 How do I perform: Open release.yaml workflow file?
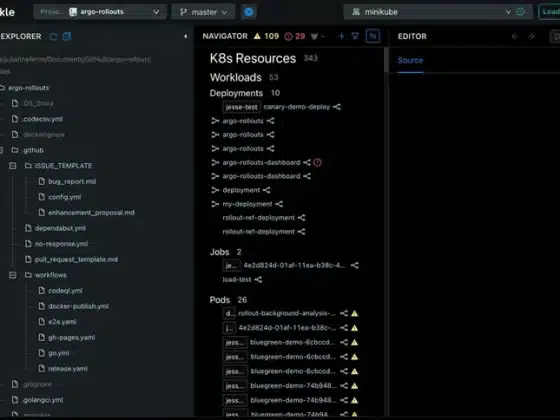point(68,369)
